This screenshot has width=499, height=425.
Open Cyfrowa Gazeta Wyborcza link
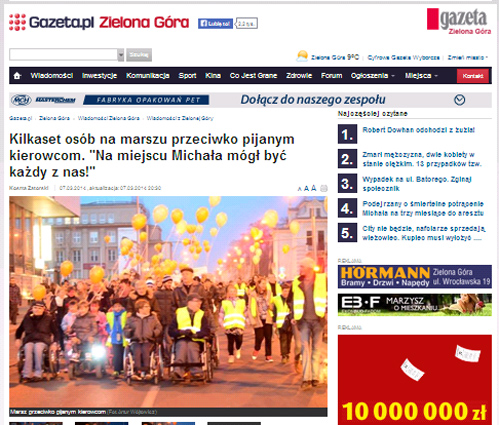403,57
